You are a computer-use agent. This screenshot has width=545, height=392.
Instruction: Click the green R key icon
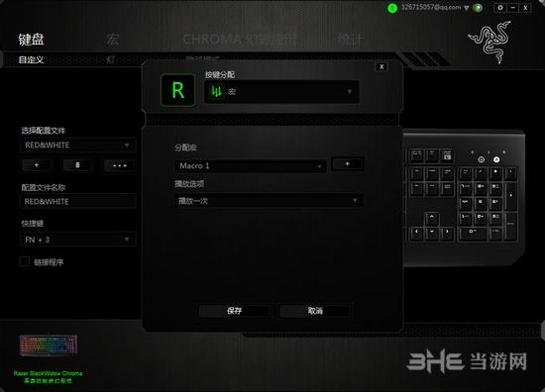[x=178, y=90]
